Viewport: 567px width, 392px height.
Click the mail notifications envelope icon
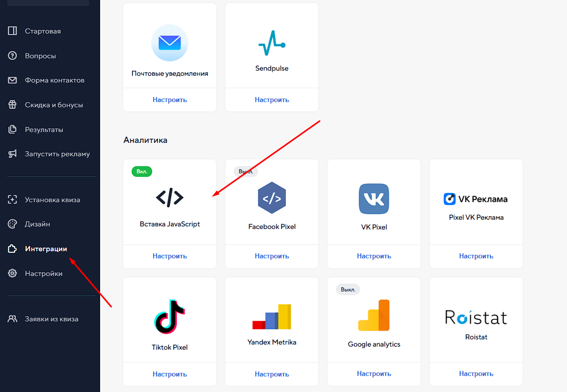click(x=169, y=43)
